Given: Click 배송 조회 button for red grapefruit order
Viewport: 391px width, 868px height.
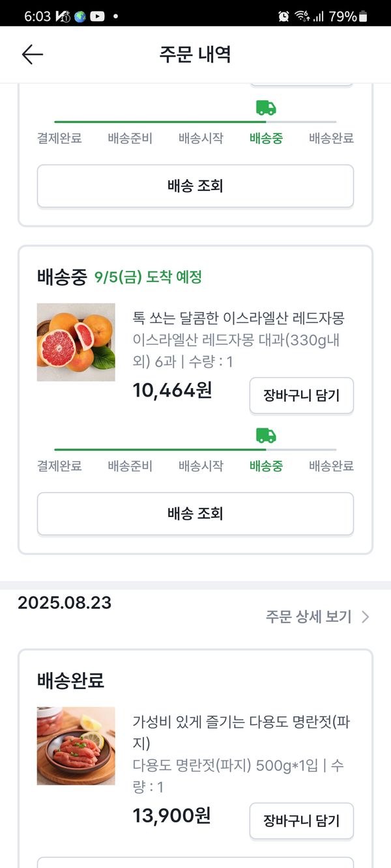Looking at the screenshot, I should 195,514.
